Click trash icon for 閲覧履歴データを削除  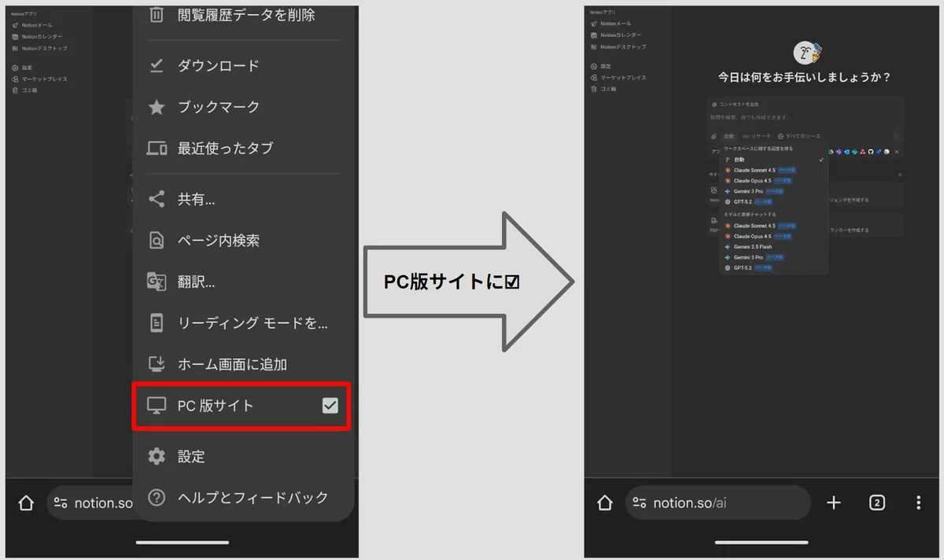[x=157, y=14]
